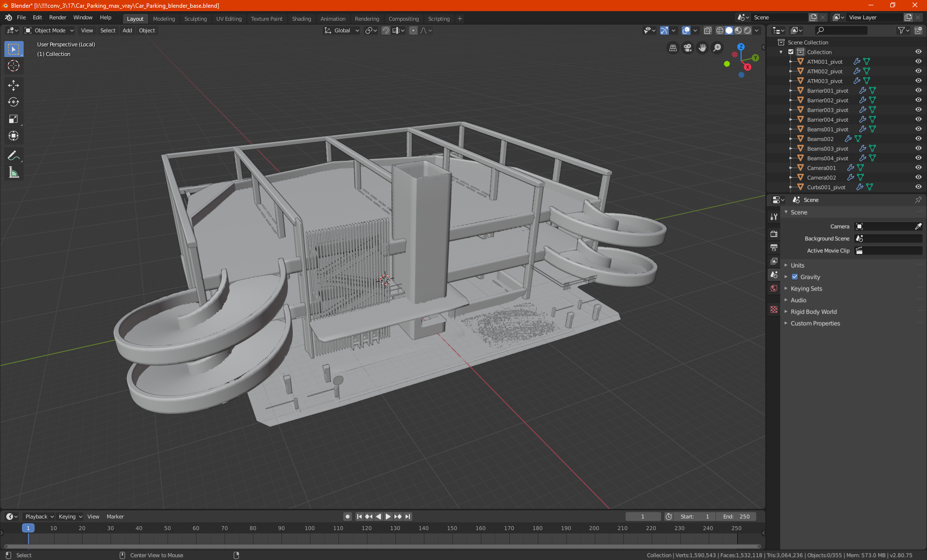Switch to material preview shading
Image resolution: width=927 pixels, height=560 pixels.
tap(738, 30)
